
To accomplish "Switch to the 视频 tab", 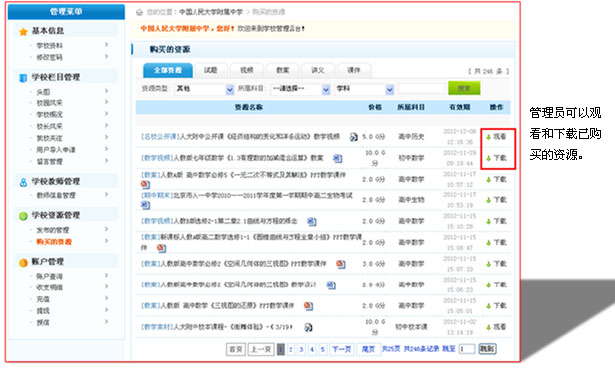I will click(247, 71).
